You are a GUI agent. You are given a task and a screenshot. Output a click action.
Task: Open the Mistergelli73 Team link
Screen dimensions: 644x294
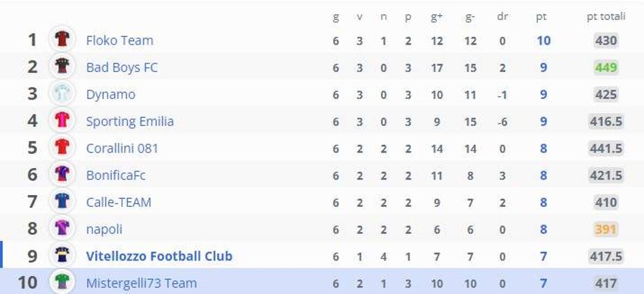coord(141,284)
